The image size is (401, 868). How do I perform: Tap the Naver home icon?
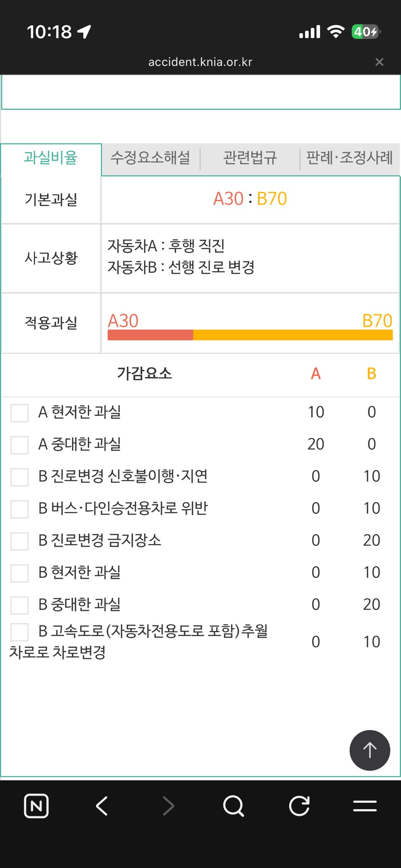click(x=36, y=806)
